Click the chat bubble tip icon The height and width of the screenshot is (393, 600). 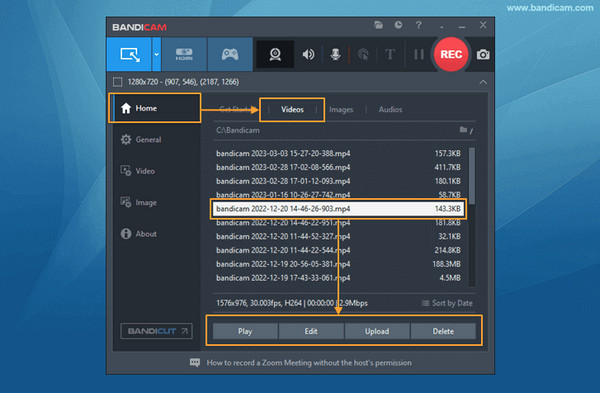(x=195, y=362)
